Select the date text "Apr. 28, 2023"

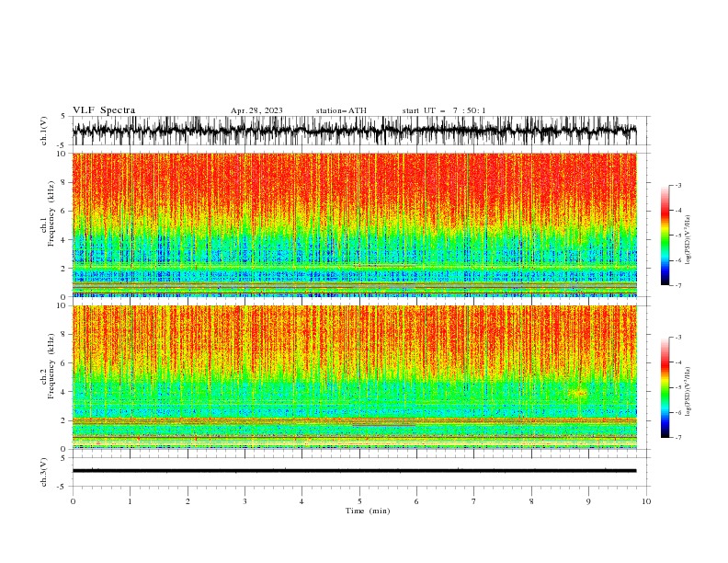pos(256,110)
